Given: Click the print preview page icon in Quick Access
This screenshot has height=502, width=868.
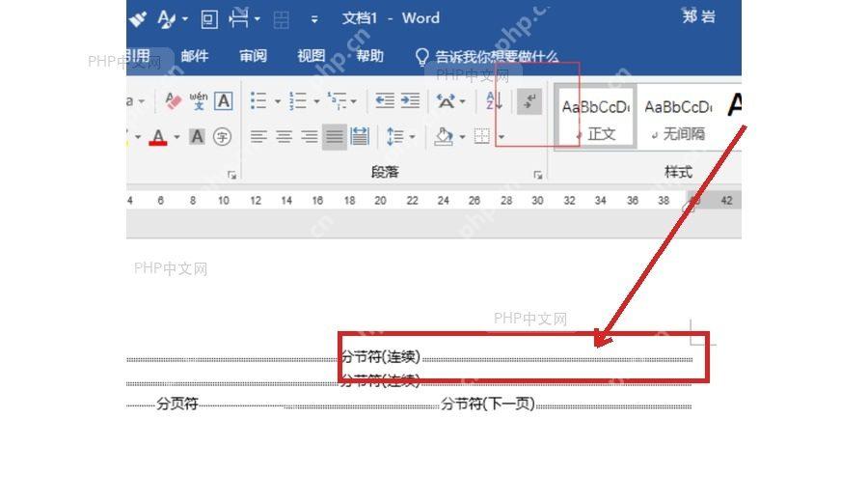Looking at the screenshot, I should (x=208, y=19).
